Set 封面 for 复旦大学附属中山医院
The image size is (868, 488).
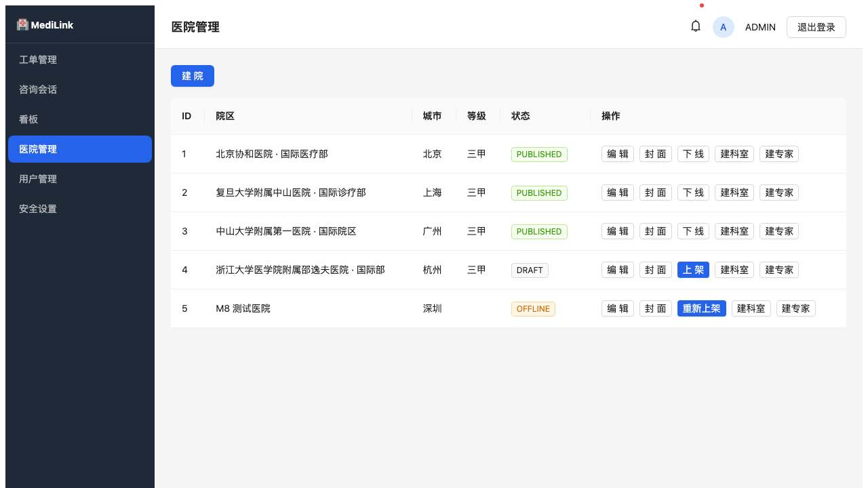[x=656, y=192]
